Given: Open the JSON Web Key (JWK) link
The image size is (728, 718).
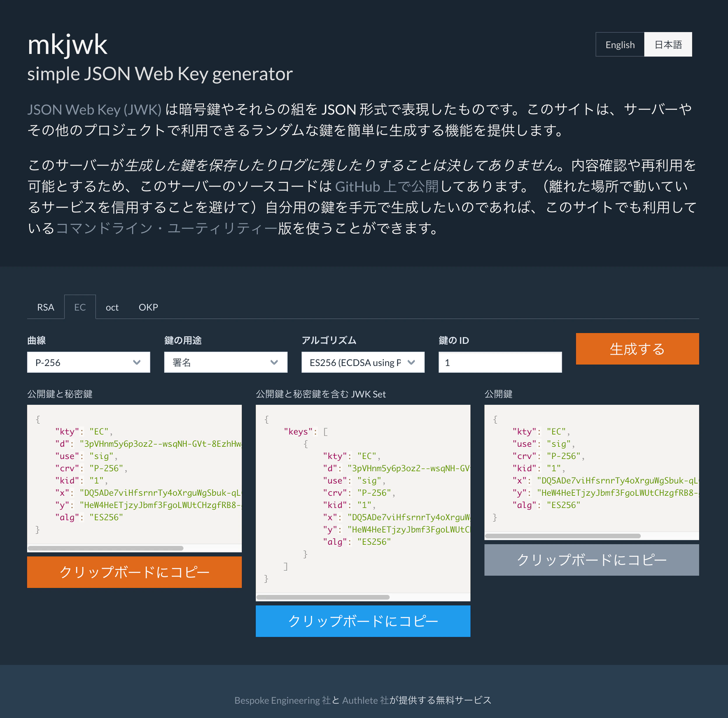Looking at the screenshot, I should (94, 110).
